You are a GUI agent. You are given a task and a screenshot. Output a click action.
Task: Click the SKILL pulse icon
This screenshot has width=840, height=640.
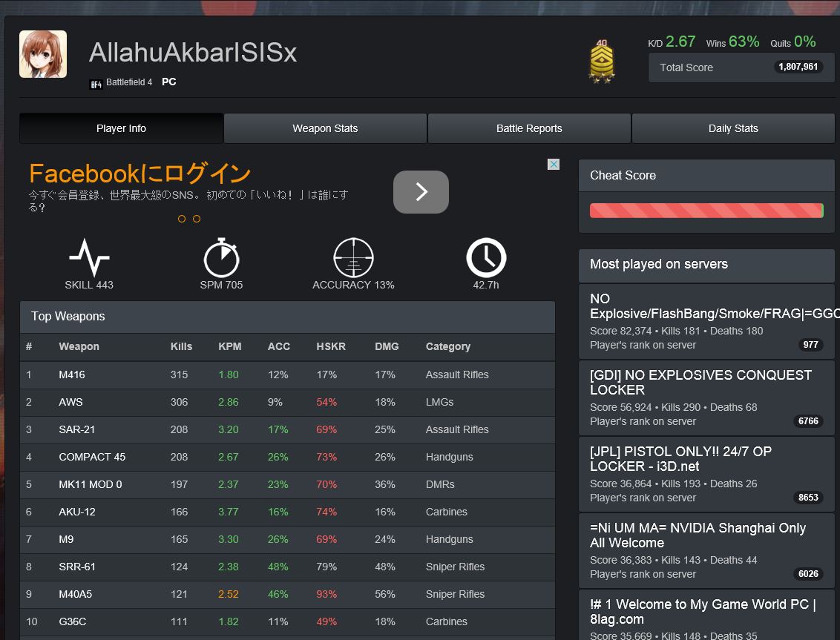[x=89, y=257]
